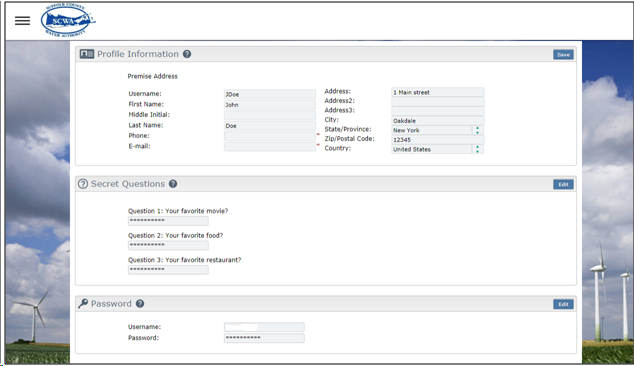Screen dimensions: 634x366
Task: Click the Last Name field
Action: point(270,126)
